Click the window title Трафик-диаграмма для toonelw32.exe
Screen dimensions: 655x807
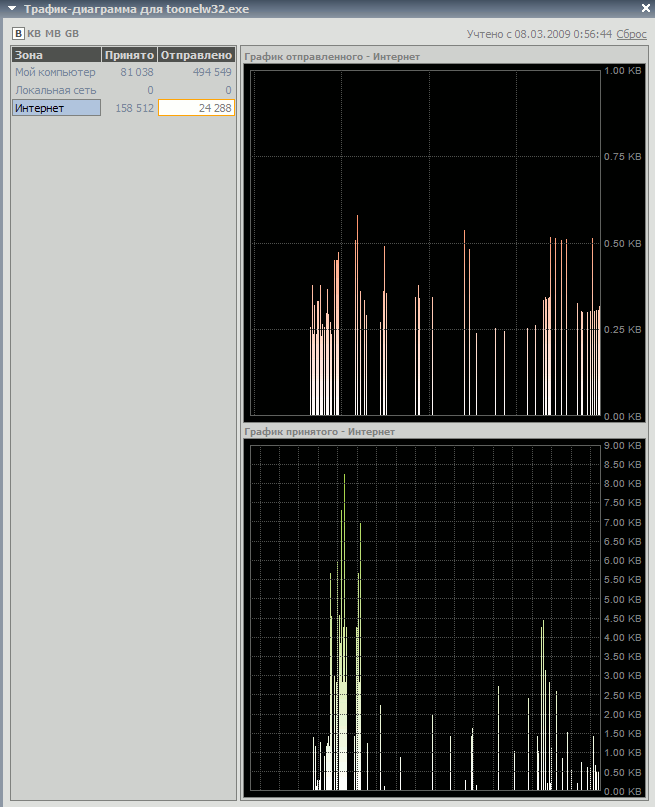[x=136, y=10]
